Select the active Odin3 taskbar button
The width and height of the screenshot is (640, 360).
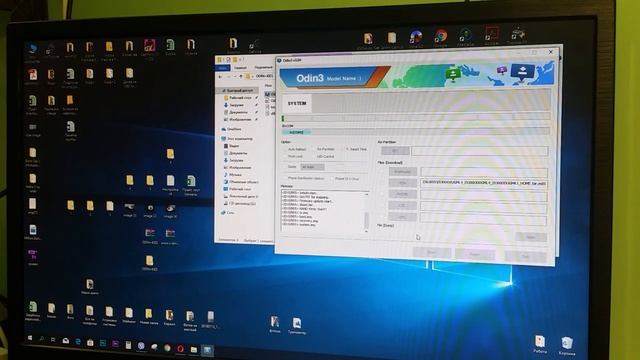[207, 351]
